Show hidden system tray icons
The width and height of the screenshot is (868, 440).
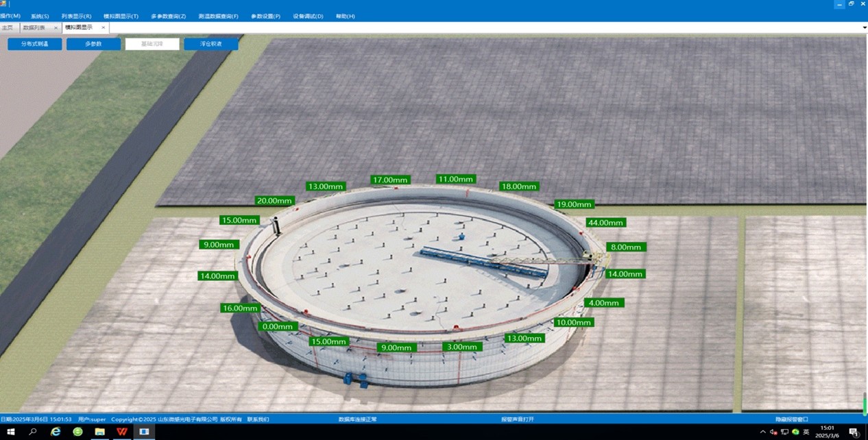(763, 432)
